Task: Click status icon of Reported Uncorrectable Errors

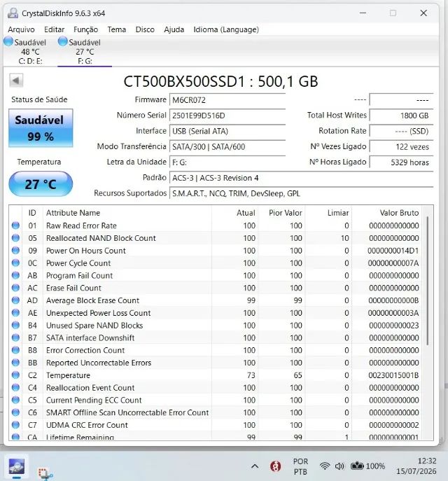Action: pos(15,363)
